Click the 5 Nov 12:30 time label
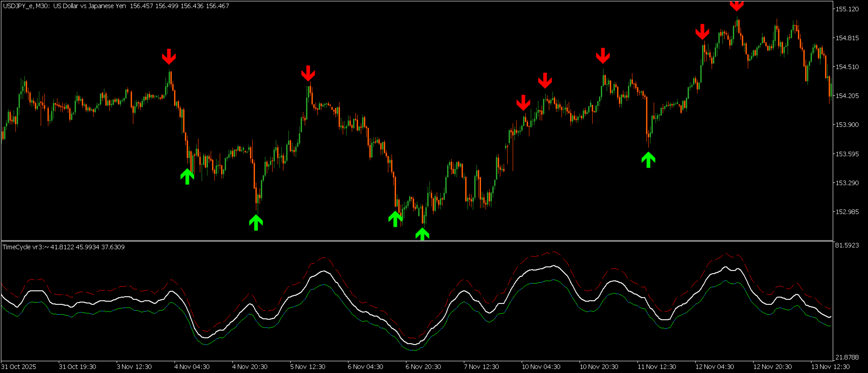 (x=308, y=367)
